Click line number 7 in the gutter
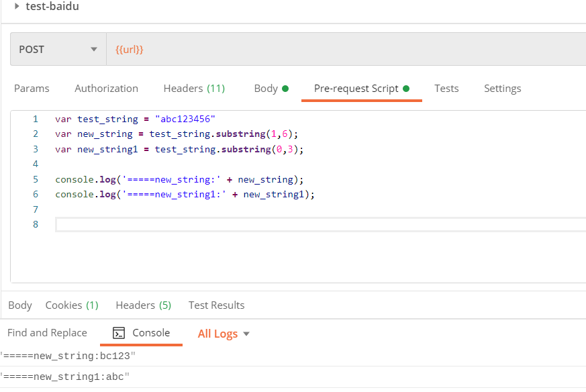 36,209
